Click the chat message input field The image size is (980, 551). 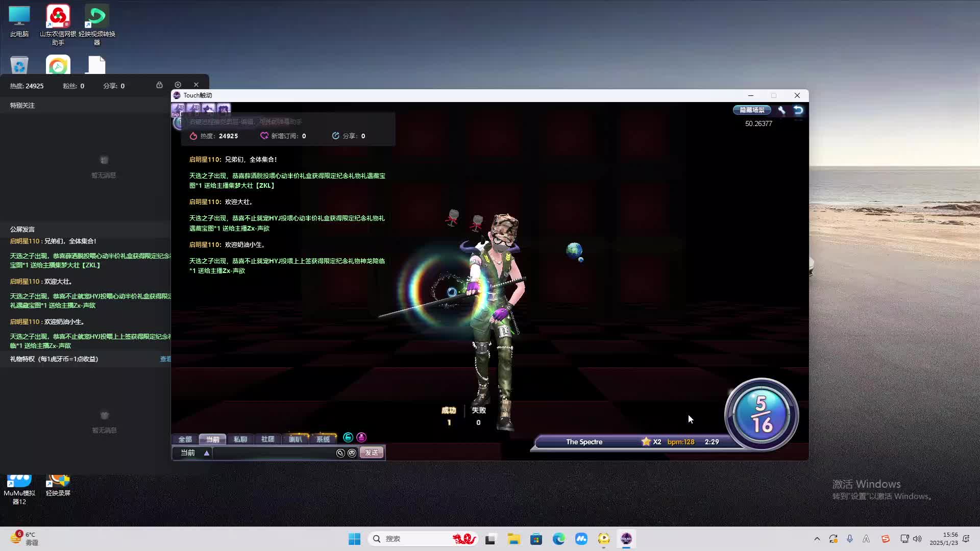tap(273, 453)
